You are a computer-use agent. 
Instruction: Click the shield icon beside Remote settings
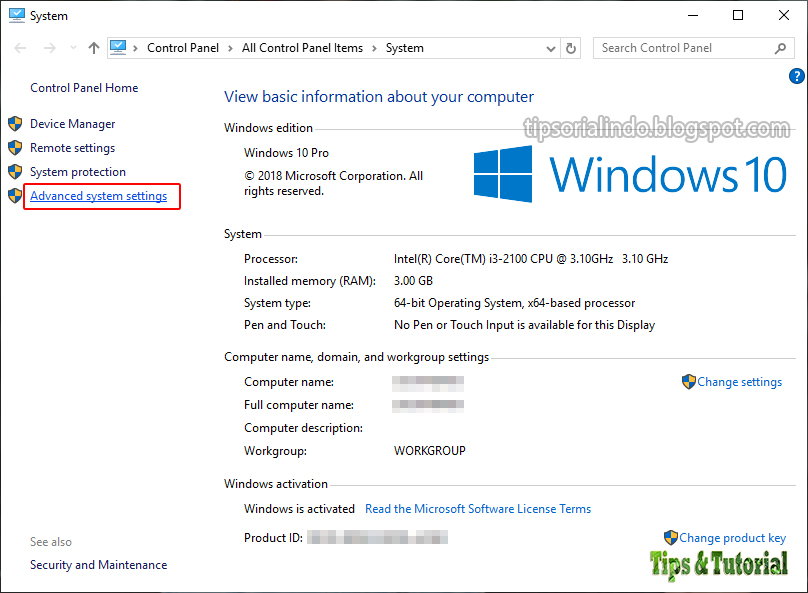pos(15,148)
